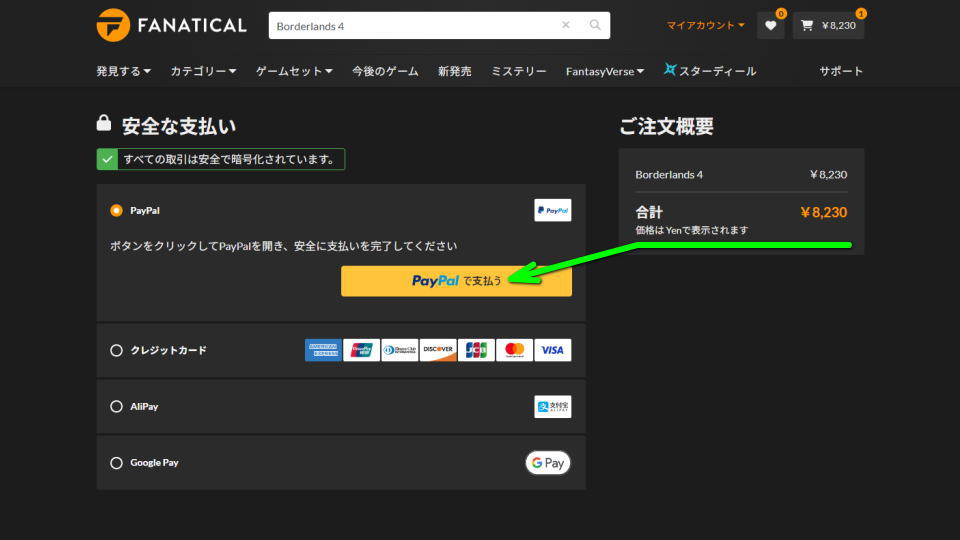Click the AliPay logo badge
The width and height of the screenshot is (960, 540).
552,407
